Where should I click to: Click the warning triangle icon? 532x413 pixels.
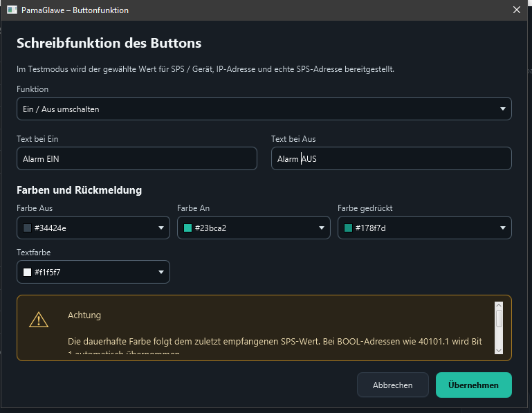pyautogui.click(x=39, y=320)
